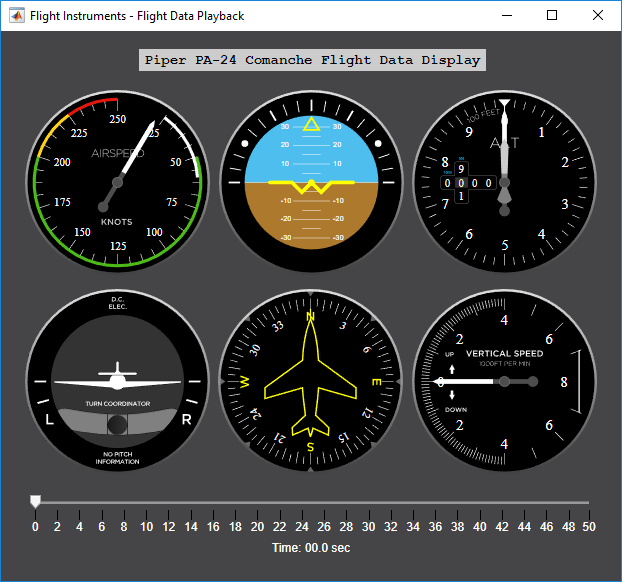
Task: Click the L mark on turn coordinator
Action: [49, 419]
